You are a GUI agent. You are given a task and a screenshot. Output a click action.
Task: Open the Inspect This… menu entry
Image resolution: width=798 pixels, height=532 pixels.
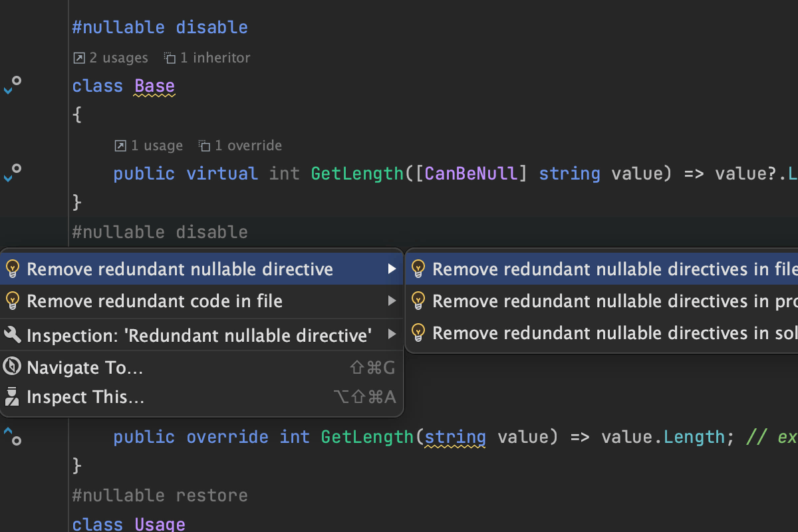point(85,397)
